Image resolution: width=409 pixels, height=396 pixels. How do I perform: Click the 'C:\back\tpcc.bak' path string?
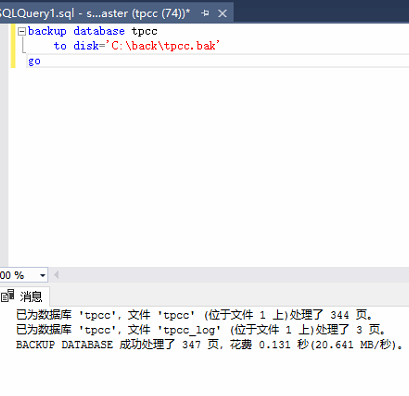click(x=163, y=46)
